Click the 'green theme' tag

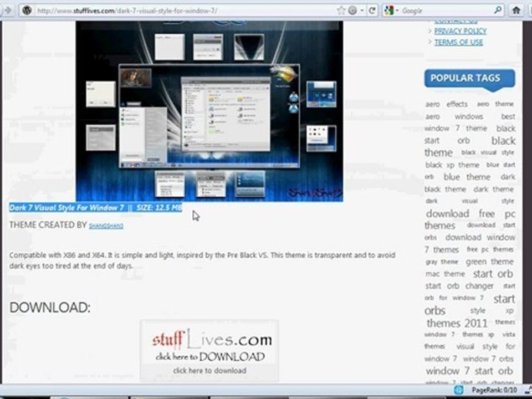tap(489, 262)
